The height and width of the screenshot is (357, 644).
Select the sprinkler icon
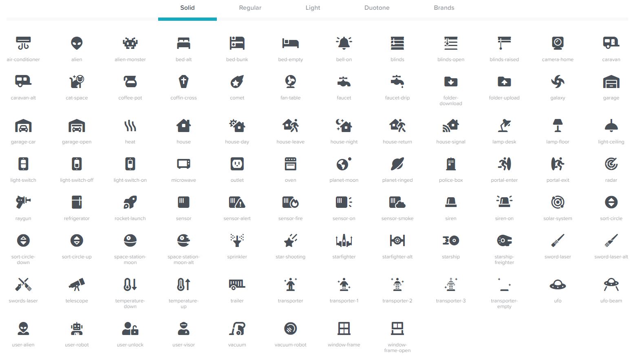click(237, 240)
